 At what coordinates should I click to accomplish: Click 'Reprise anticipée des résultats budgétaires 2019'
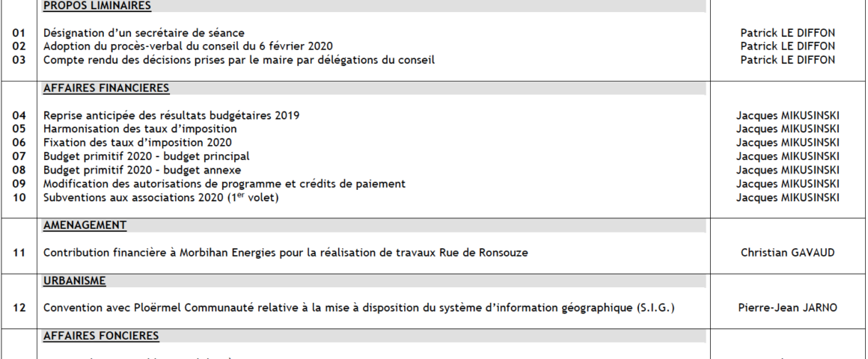(171, 115)
